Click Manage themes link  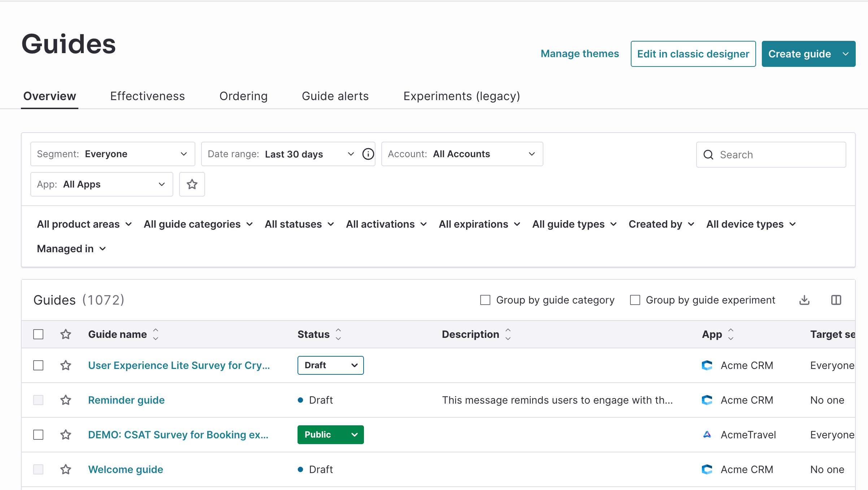point(580,54)
